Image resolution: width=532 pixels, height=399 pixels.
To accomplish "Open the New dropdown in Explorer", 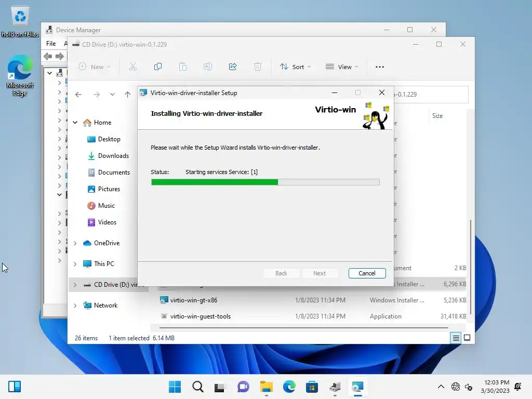I will coord(95,67).
